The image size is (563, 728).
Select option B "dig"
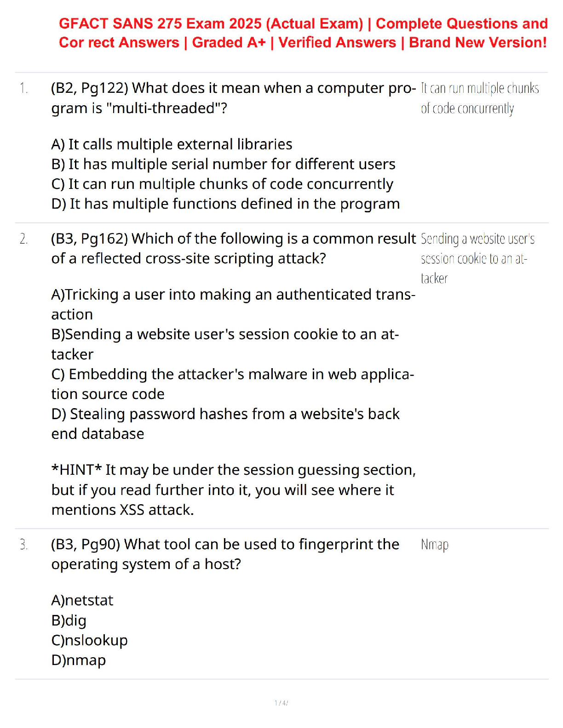click(x=69, y=620)
